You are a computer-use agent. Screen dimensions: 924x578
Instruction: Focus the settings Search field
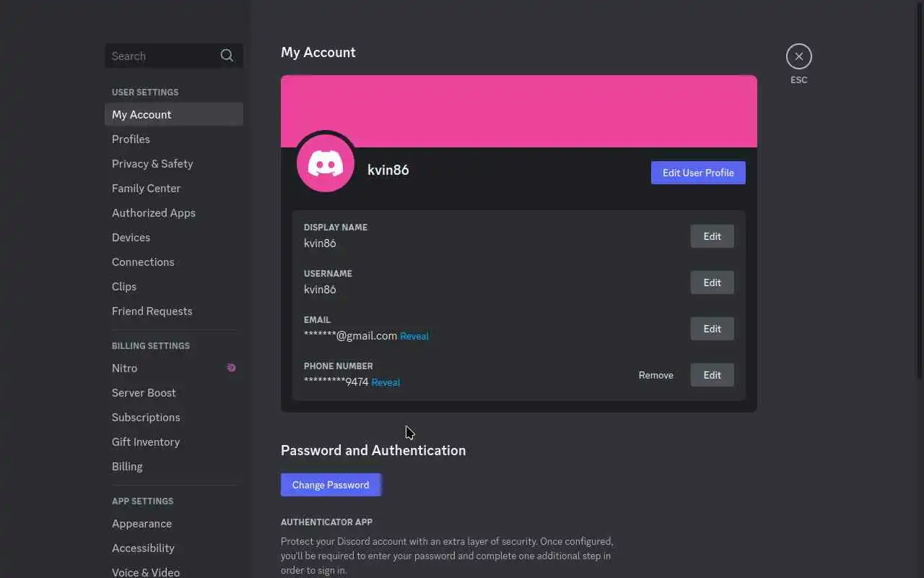[x=173, y=56]
